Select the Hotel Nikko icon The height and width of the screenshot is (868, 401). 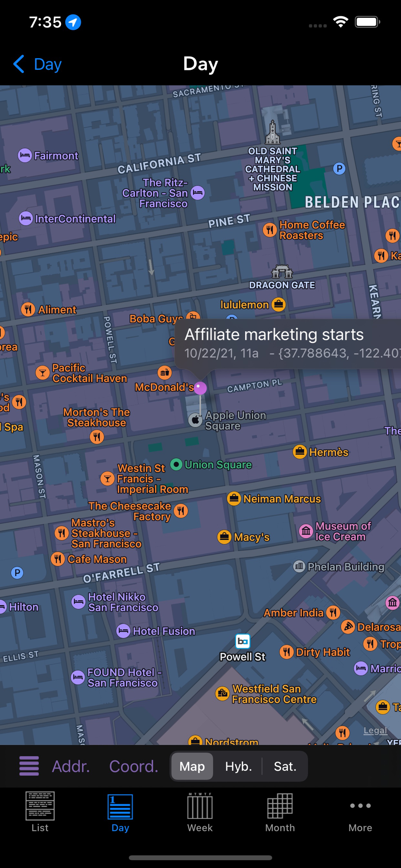79,602
